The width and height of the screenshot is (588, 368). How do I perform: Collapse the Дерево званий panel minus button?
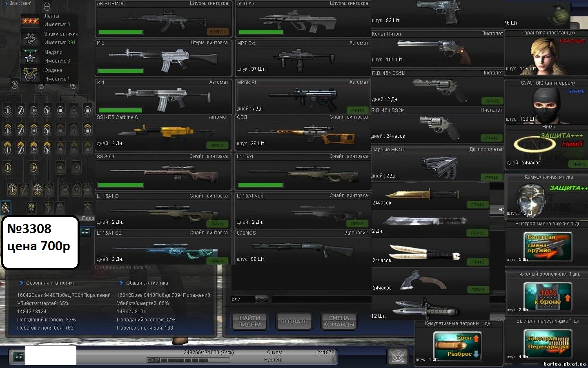coord(47,7)
